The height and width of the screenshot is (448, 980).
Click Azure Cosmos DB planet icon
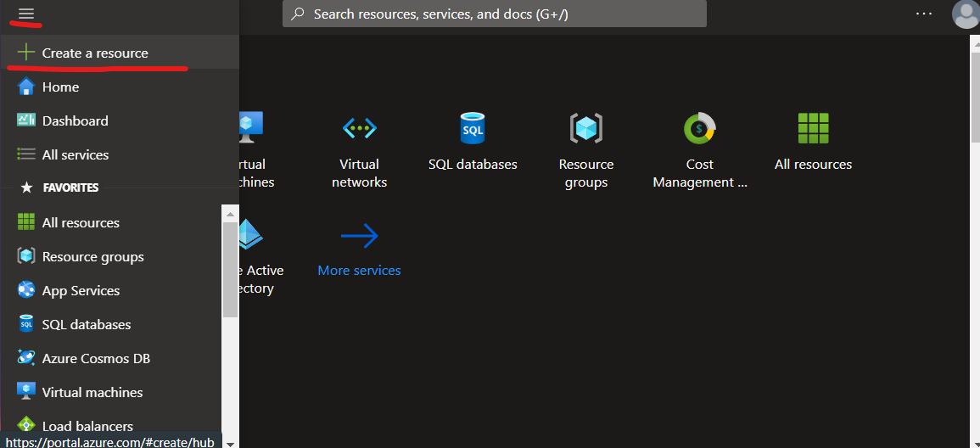coord(25,358)
